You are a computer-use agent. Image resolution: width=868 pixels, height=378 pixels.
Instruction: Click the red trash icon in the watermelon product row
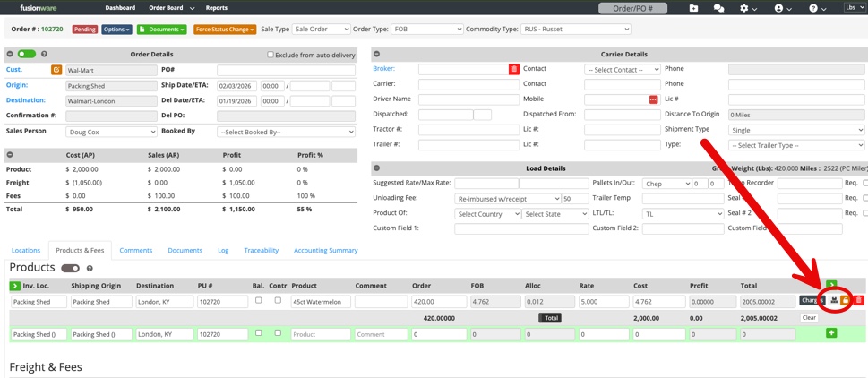coord(858,300)
